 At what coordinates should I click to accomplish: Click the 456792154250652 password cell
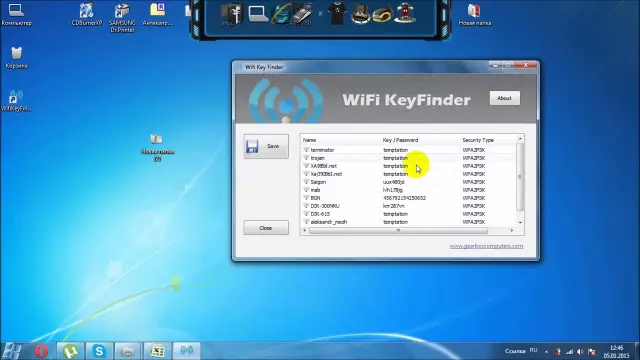click(x=404, y=198)
